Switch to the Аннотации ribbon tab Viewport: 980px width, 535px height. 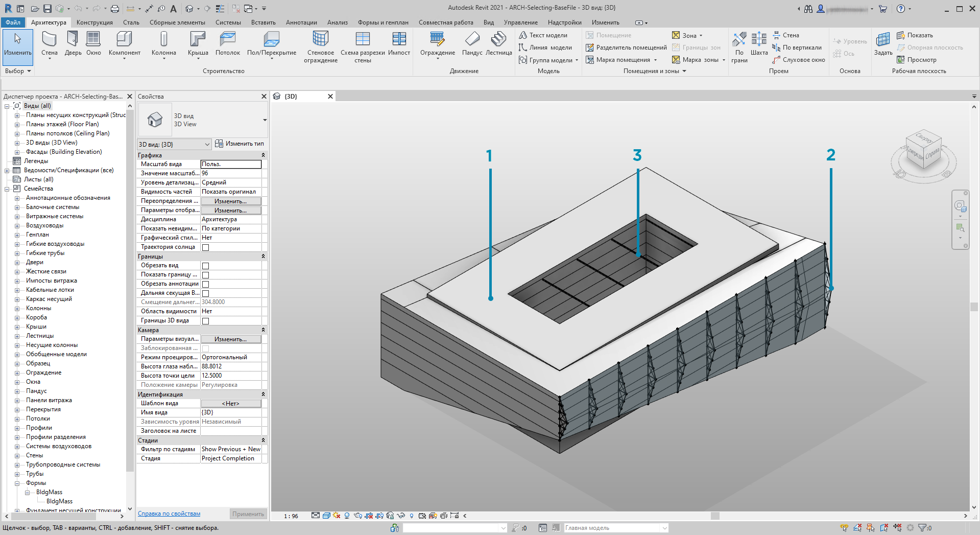point(301,22)
